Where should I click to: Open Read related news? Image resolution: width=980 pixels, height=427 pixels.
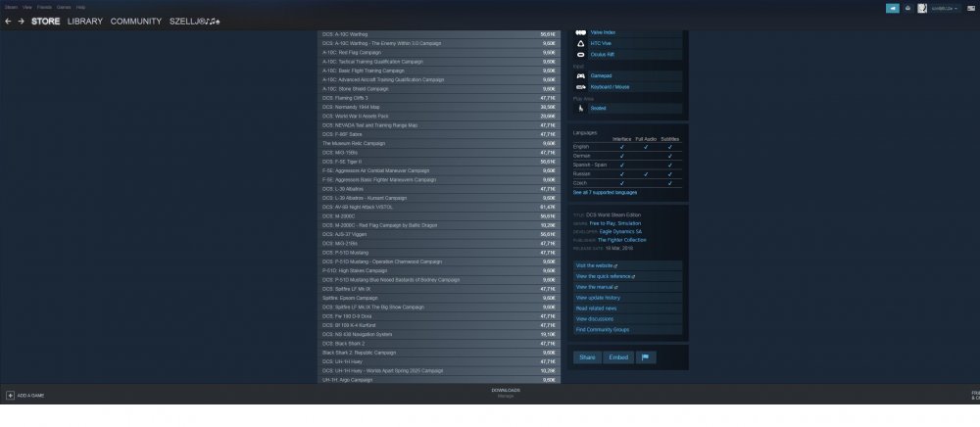627,308
